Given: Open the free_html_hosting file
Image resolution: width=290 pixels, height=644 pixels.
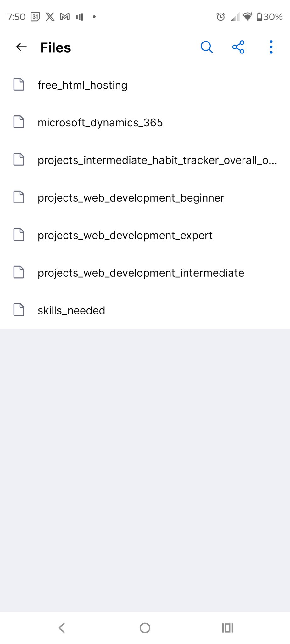Looking at the screenshot, I should (x=82, y=85).
